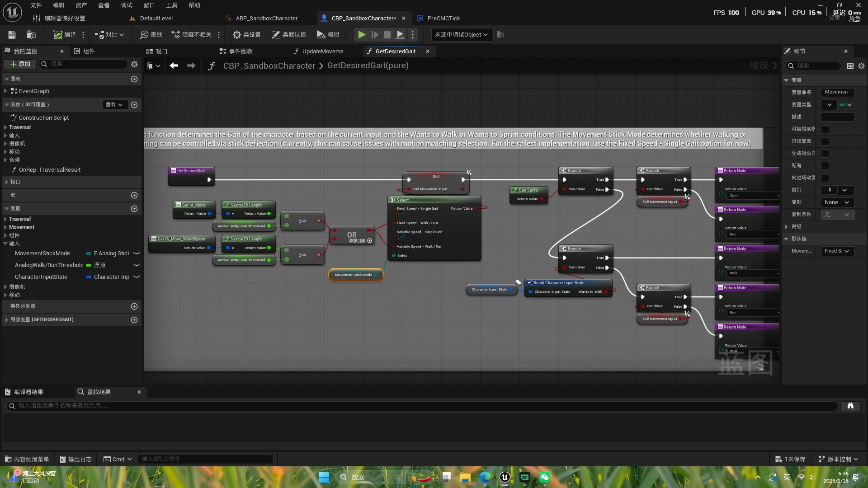The width and height of the screenshot is (868, 488).
Task: Expand the Traversal variable category
Action: coord(5,219)
